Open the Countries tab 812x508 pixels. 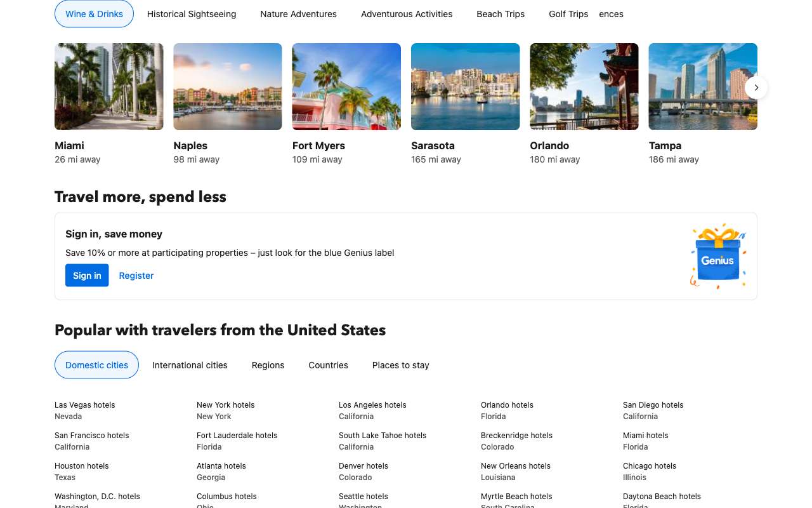pyautogui.click(x=328, y=365)
